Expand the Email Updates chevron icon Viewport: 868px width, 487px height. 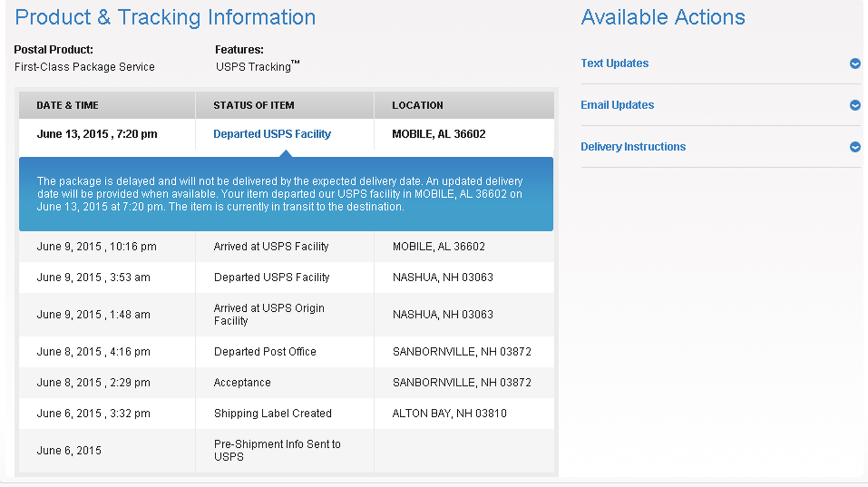click(855, 106)
